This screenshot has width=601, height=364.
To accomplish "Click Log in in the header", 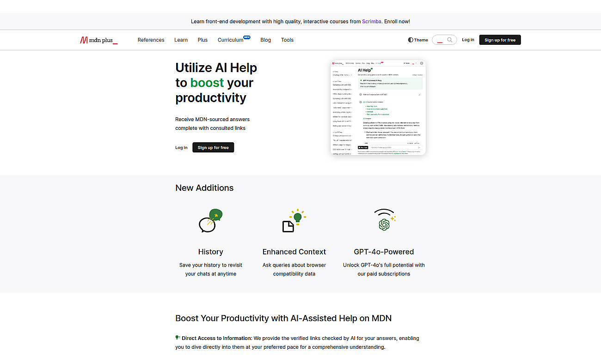I will coord(468,40).
